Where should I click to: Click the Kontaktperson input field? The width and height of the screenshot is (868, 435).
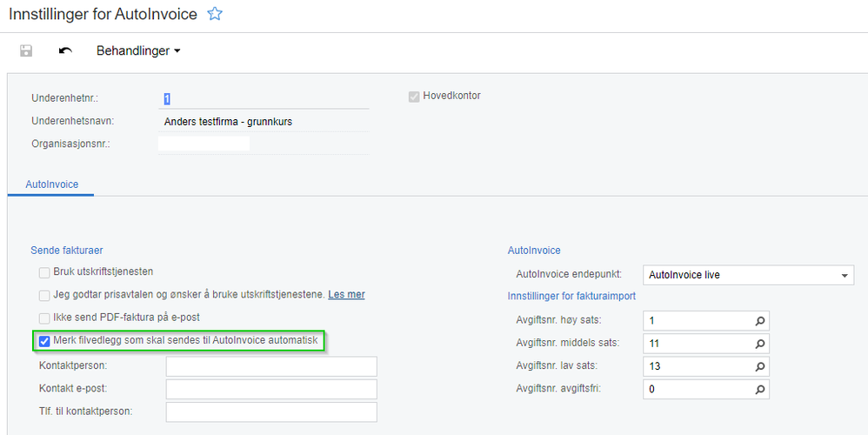click(271, 366)
